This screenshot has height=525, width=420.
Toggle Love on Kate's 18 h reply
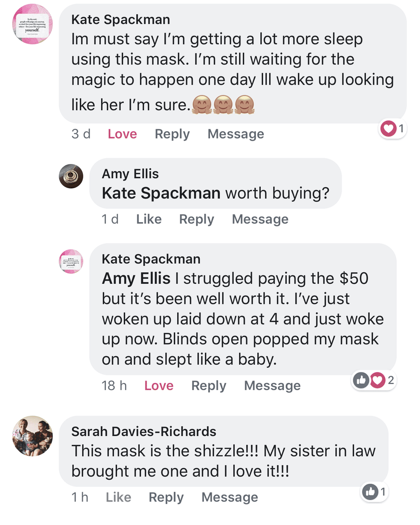pyautogui.click(x=159, y=386)
